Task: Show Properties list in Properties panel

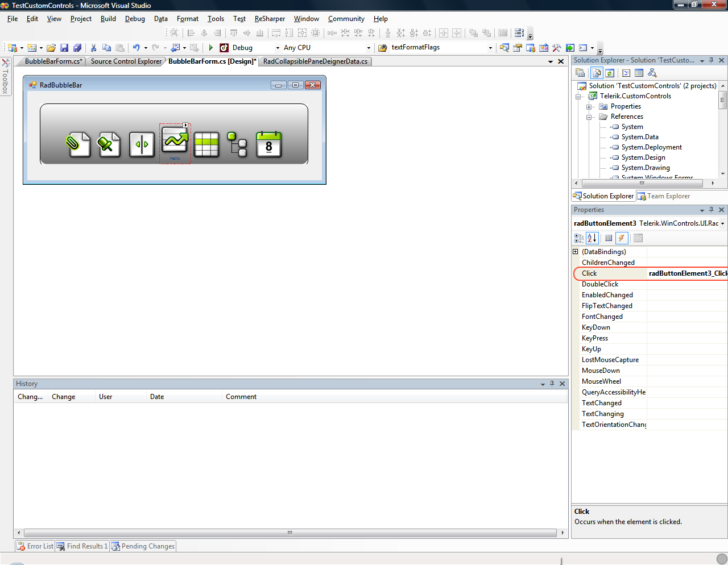Action: (x=609, y=238)
